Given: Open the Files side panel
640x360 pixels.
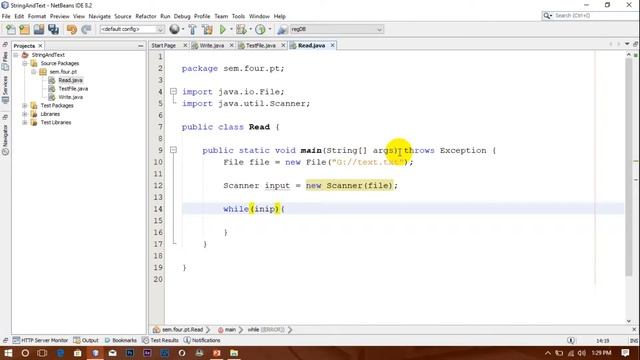Looking at the screenshot, I should point(5,60).
